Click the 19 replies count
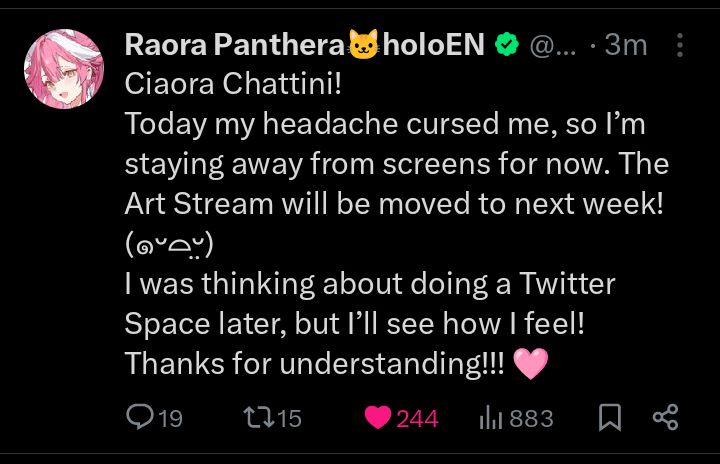This screenshot has height=464, width=720. pos(170,419)
